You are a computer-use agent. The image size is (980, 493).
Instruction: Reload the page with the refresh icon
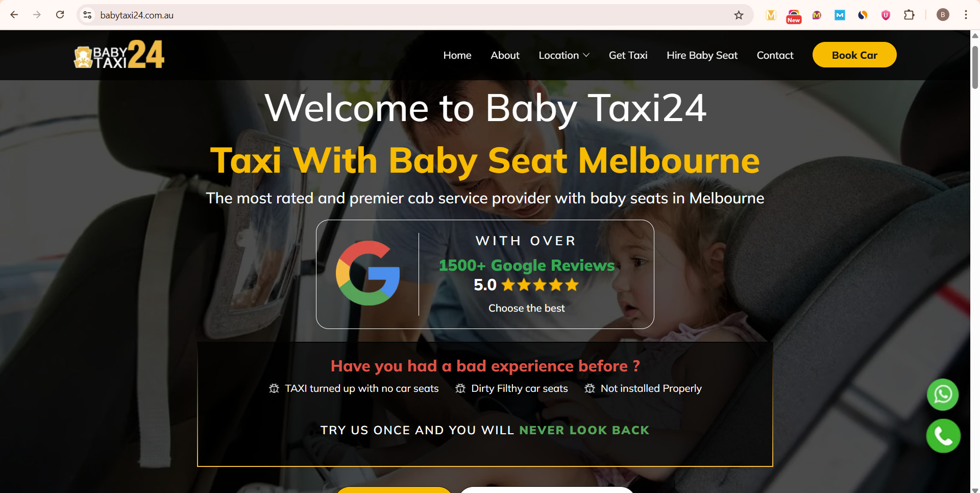pos(60,15)
